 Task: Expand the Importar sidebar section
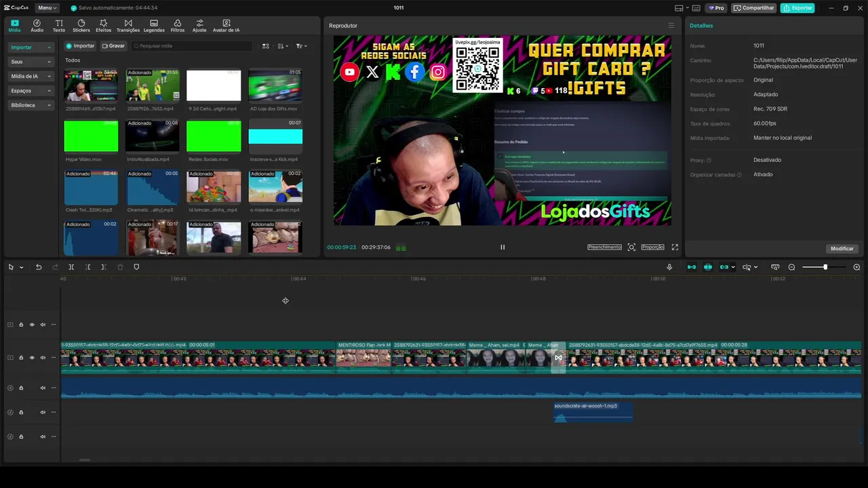[31, 47]
